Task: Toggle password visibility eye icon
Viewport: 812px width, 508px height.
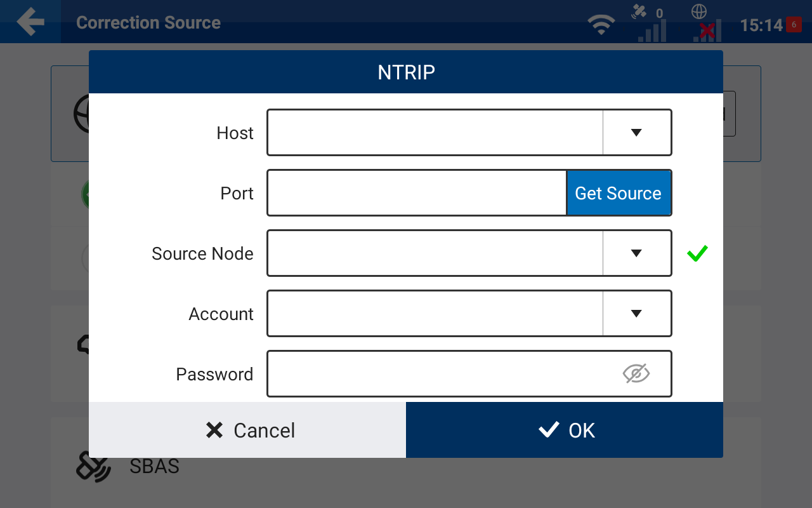Action: (636, 374)
